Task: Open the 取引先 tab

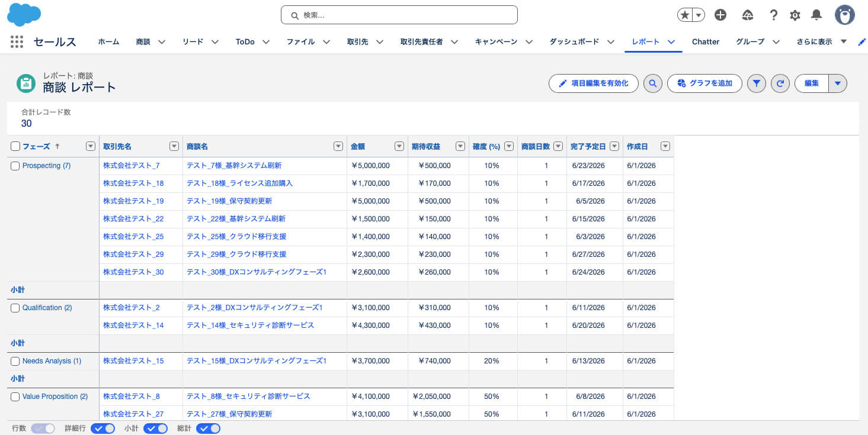Action: point(357,41)
